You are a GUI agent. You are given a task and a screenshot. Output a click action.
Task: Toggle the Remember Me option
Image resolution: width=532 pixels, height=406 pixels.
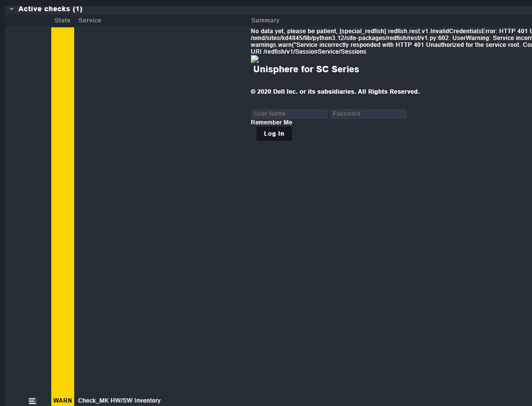271,122
